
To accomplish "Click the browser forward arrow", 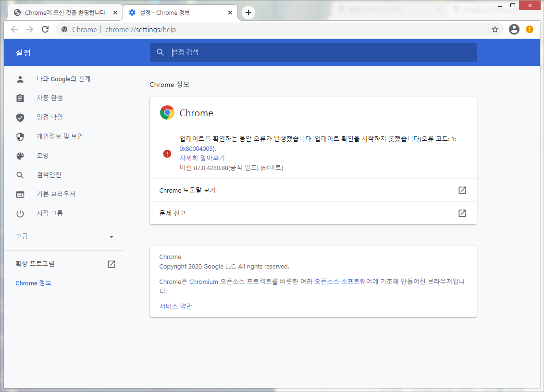I will 30,29.
